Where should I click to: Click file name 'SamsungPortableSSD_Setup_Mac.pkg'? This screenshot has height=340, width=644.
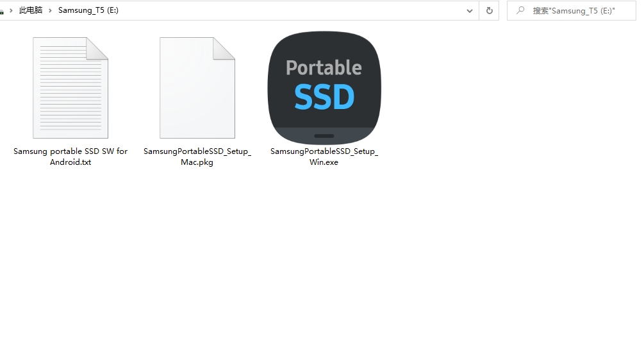pos(197,157)
